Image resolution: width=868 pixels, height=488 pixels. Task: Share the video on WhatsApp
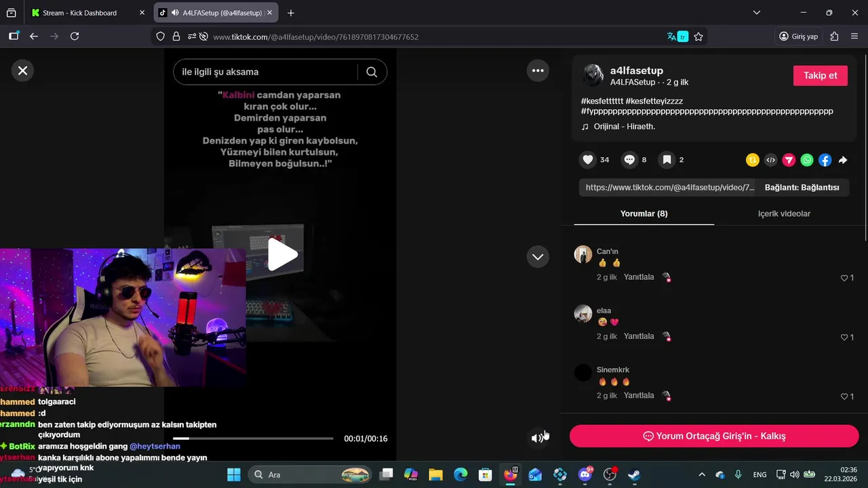(807, 160)
